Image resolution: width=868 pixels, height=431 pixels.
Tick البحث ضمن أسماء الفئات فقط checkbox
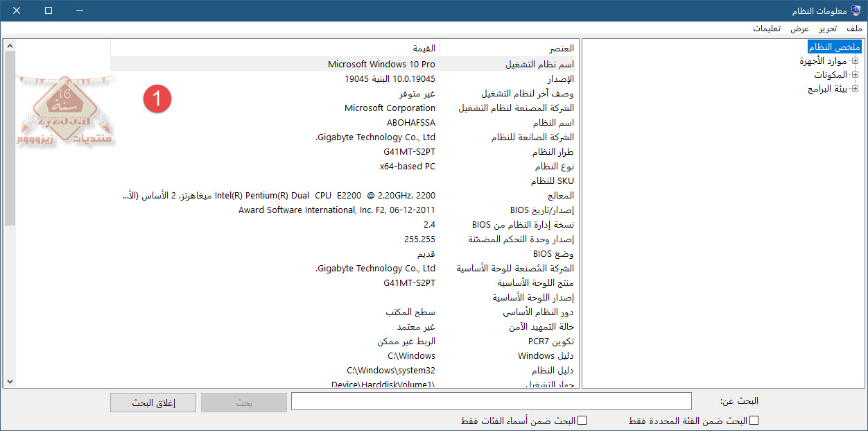pyautogui.click(x=582, y=421)
